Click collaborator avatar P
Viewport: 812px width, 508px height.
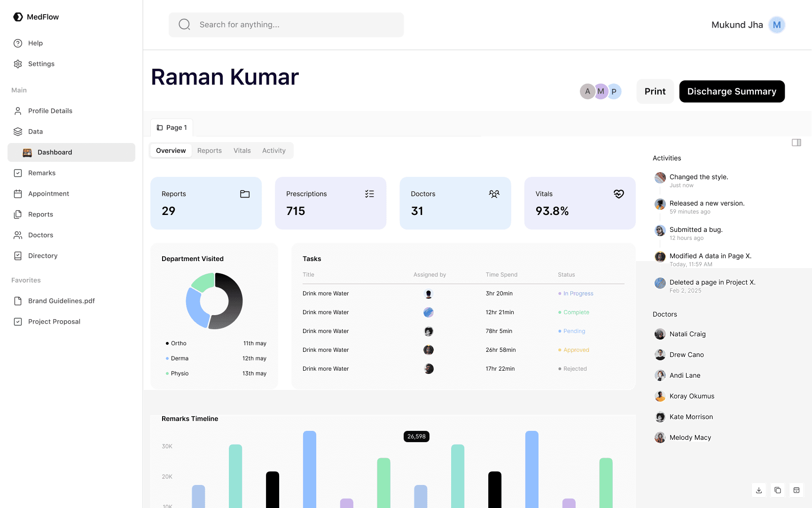tap(614, 91)
